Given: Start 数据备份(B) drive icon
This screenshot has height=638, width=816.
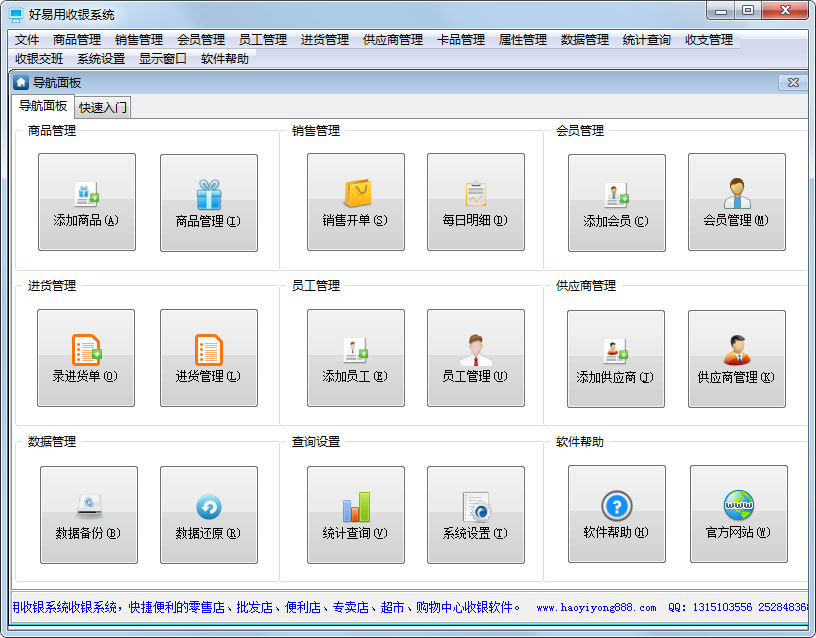Looking at the screenshot, I should pos(89,515).
